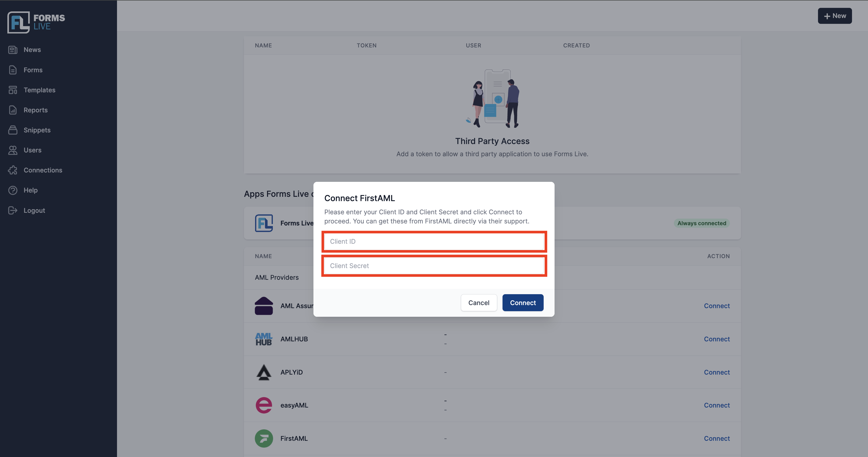Click the Reports chart icon

tap(13, 110)
